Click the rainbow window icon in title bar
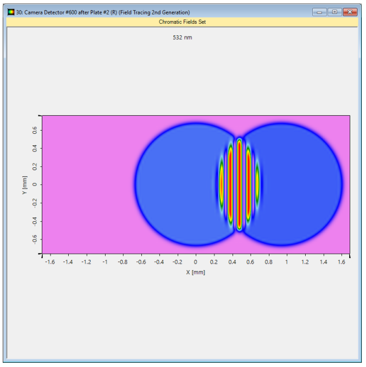The height and width of the screenshot is (367, 366). pos(11,12)
